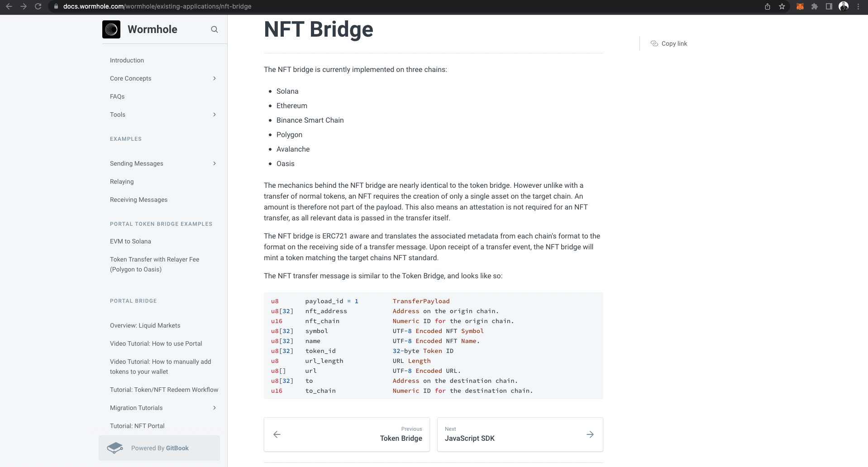Screen dimensions: 868x467
Task: Open the search magnifier icon
Action: (215, 29)
